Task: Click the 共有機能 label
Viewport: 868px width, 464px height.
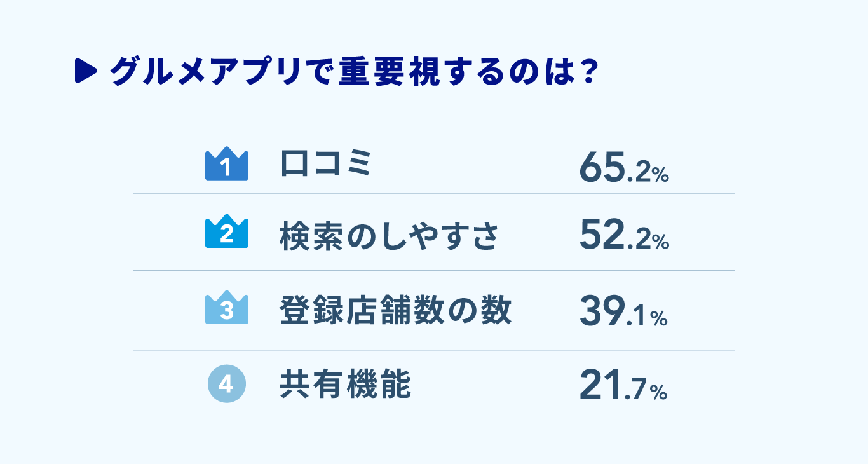Action: [346, 385]
